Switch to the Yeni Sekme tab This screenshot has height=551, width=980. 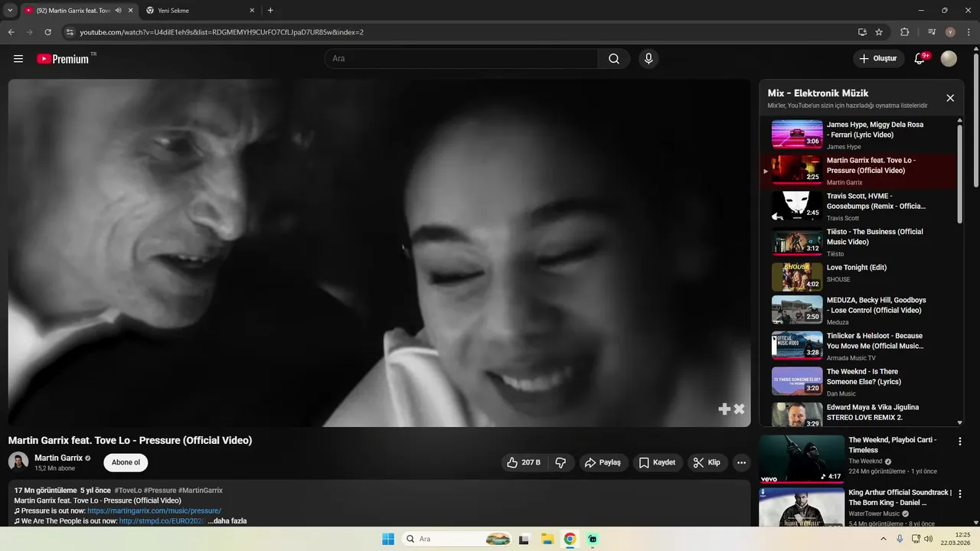click(x=201, y=11)
